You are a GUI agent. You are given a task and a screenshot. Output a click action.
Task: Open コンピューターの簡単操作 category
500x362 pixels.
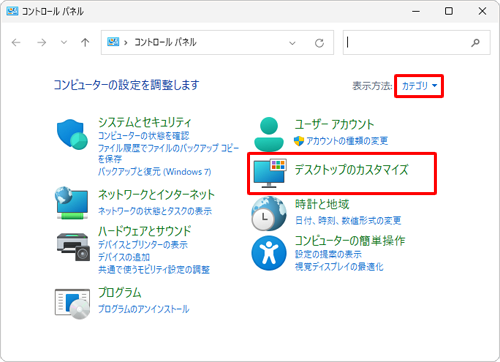[350, 240]
